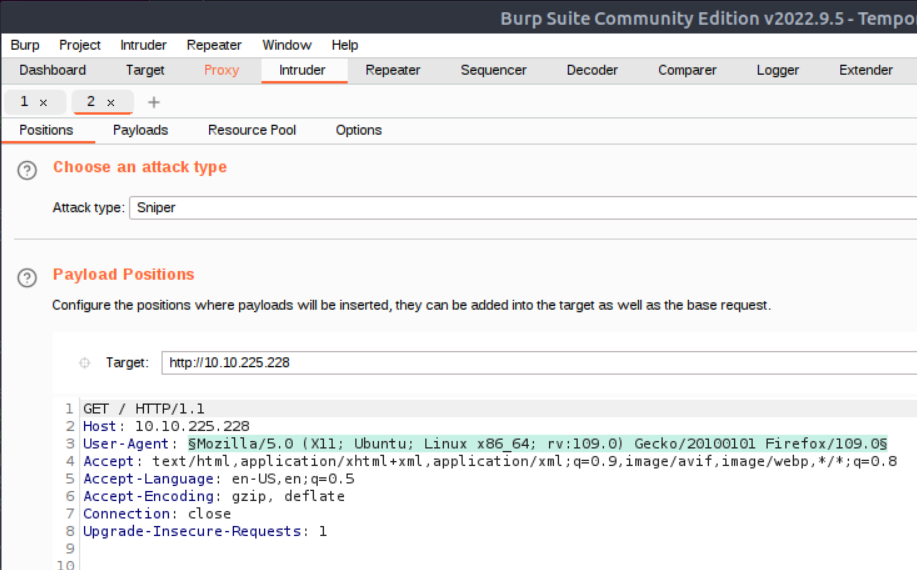Screen dimensions: 917x570
Task: Select the Resource Pool sub-tab
Action: [252, 130]
